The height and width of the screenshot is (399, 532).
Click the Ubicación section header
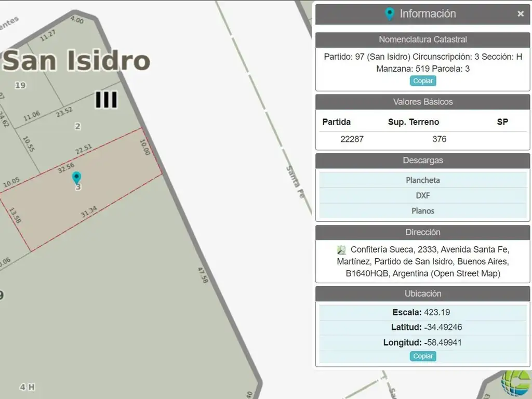click(423, 294)
